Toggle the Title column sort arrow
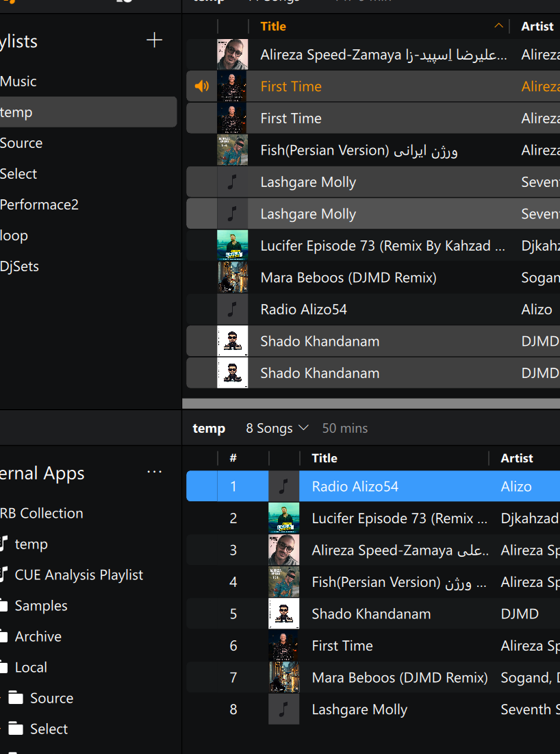 tap(498, 26)
